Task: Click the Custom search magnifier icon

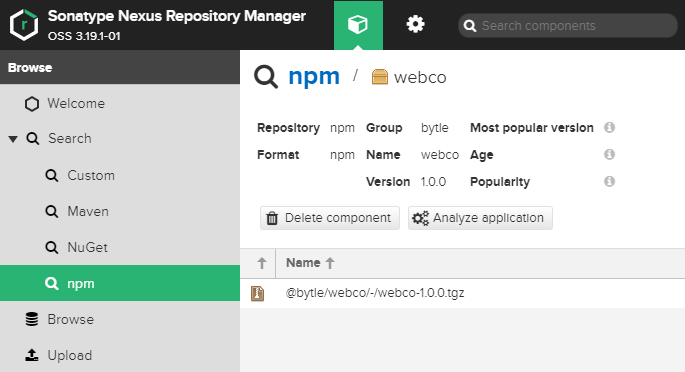Action: [52, 176]
